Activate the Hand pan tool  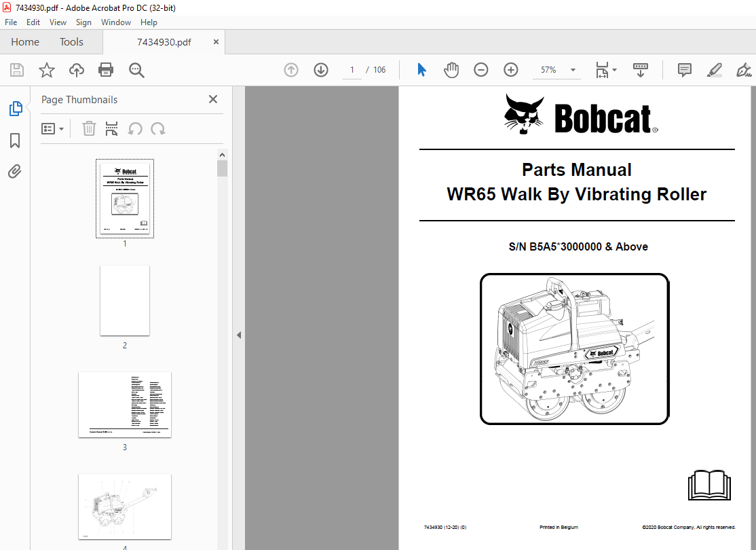tap(451, 70)
